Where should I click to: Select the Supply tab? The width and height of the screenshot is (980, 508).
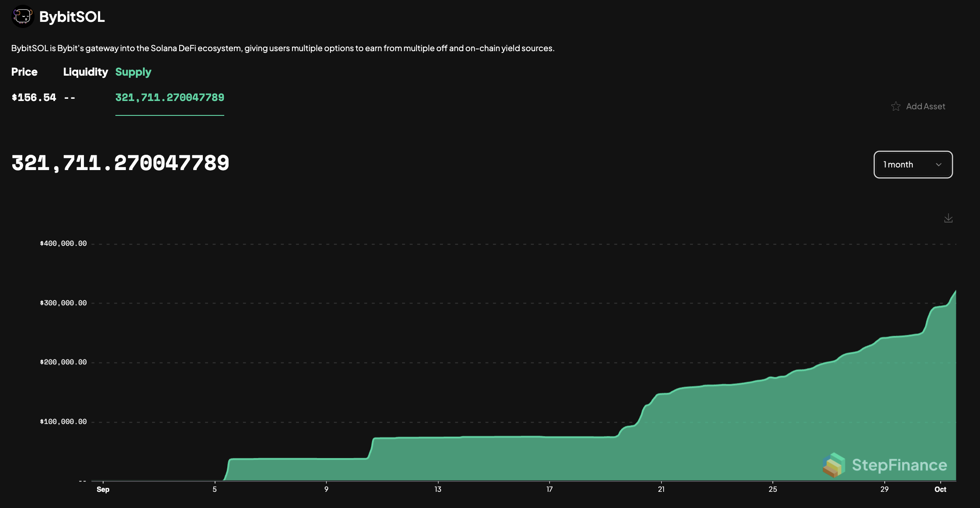[x=133, y=72]
